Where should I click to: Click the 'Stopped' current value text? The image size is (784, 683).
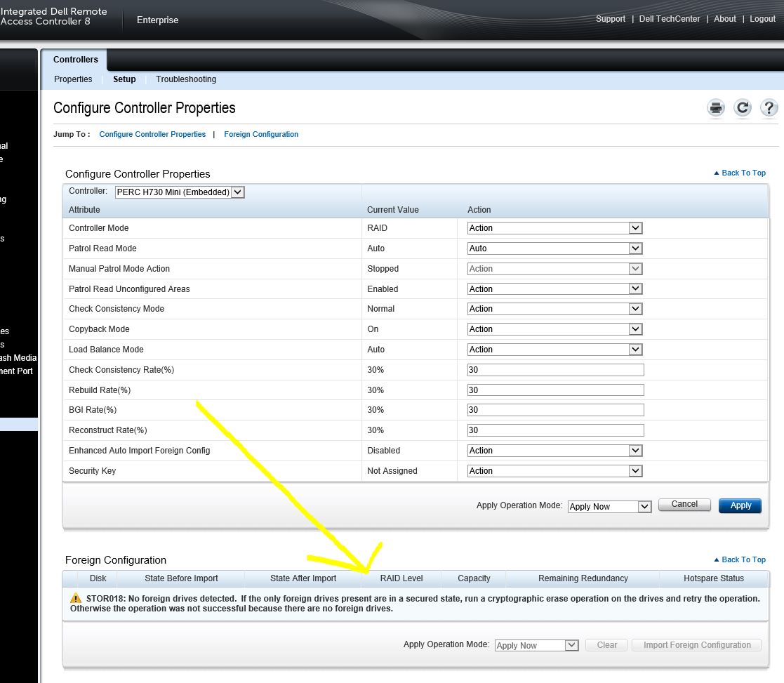pyautogui.click(x=383, y=269)
